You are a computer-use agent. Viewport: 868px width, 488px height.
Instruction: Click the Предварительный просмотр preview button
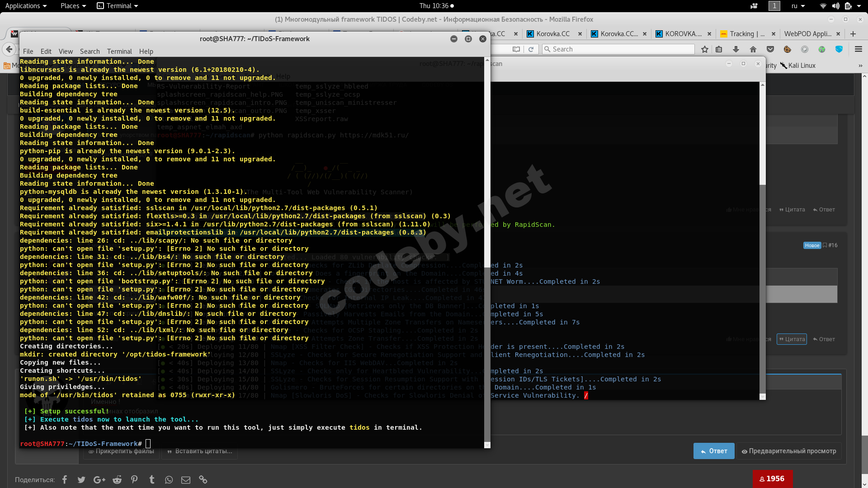click(x=788, y=451)
